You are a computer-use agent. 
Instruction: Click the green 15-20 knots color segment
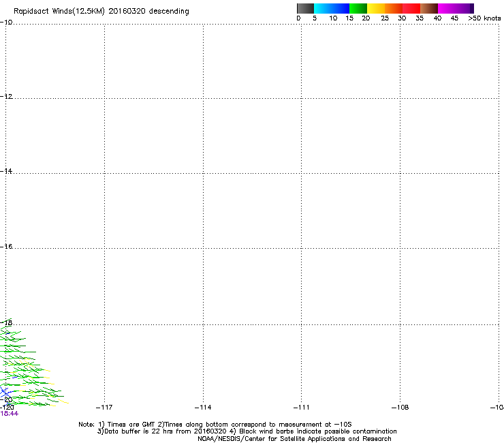point(358,8)
